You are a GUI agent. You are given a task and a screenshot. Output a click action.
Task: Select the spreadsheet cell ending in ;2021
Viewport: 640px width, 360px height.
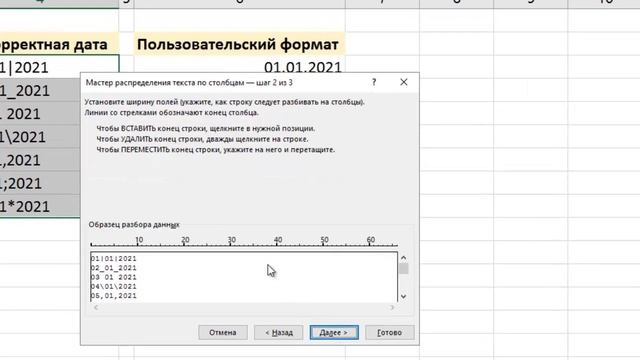40,183
